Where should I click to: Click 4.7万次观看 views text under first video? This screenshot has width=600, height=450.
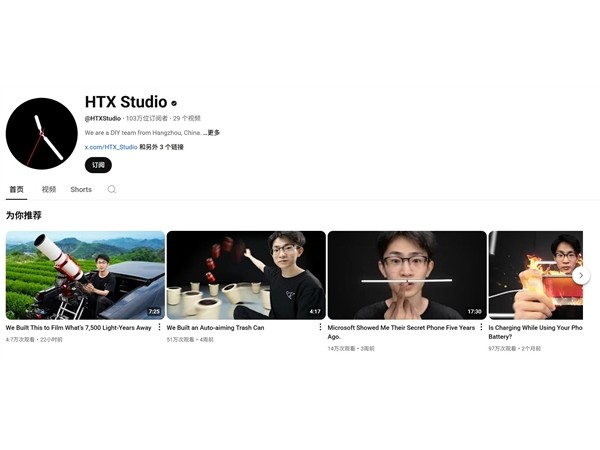coord(20,340)
